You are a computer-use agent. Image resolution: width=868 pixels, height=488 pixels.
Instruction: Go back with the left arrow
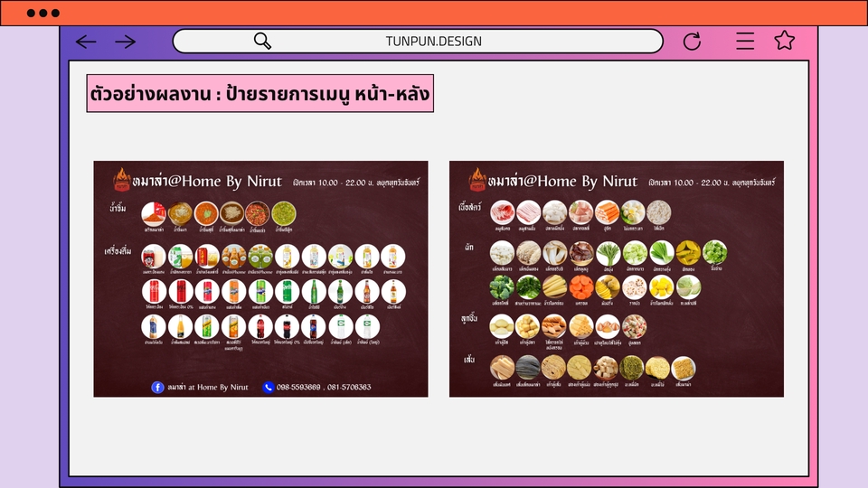point(86,42)
